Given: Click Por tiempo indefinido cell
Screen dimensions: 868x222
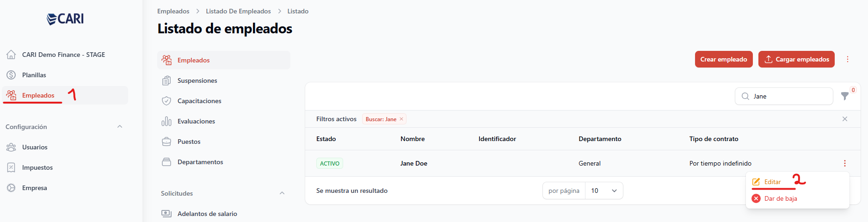Looking at the screenshot, I should tap(720, 163).
